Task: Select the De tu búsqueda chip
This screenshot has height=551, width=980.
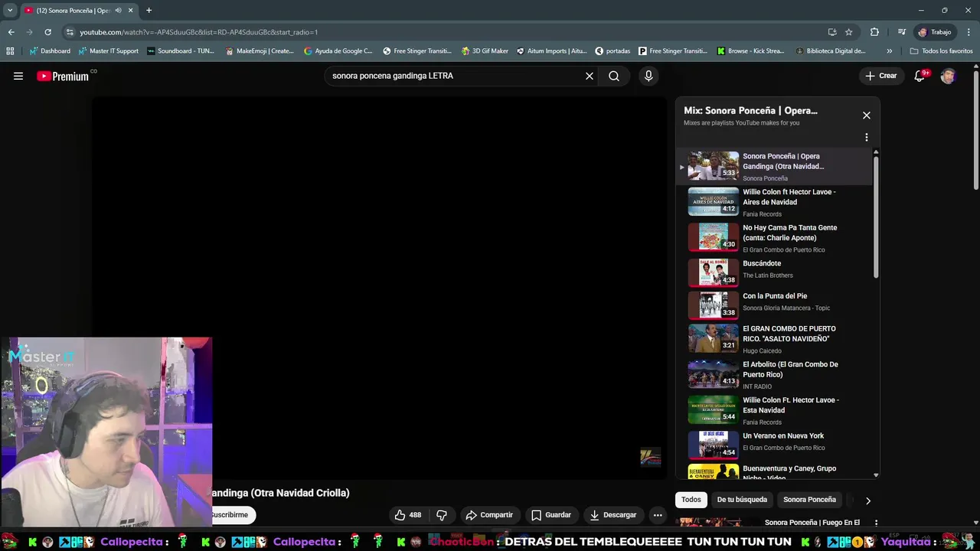Action: coord(742,500)
